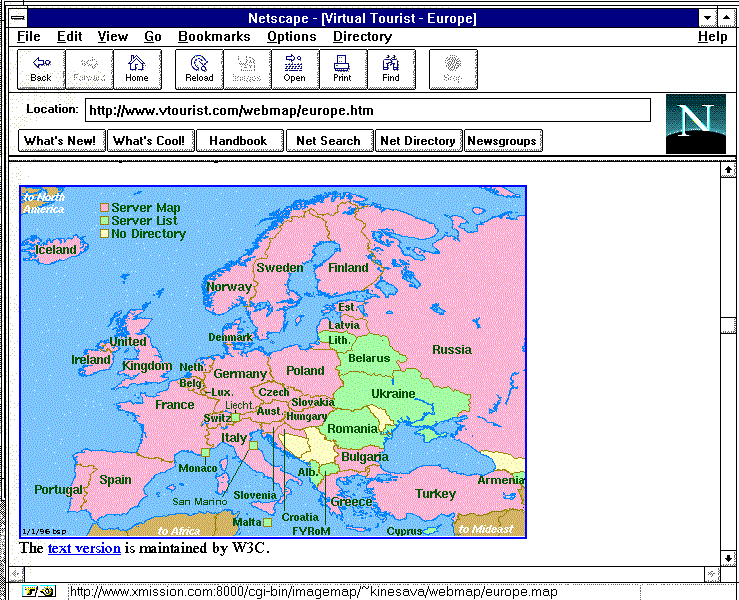The image size is (739, 600).
Task: Click the horizontal scrollbar right arrow
Action: pos(712,574)
